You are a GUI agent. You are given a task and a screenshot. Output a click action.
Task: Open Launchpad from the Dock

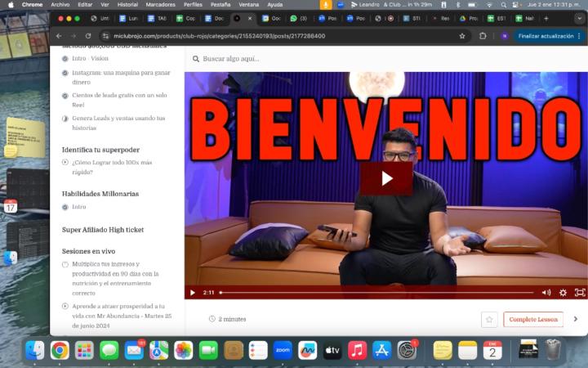(84, 350)
